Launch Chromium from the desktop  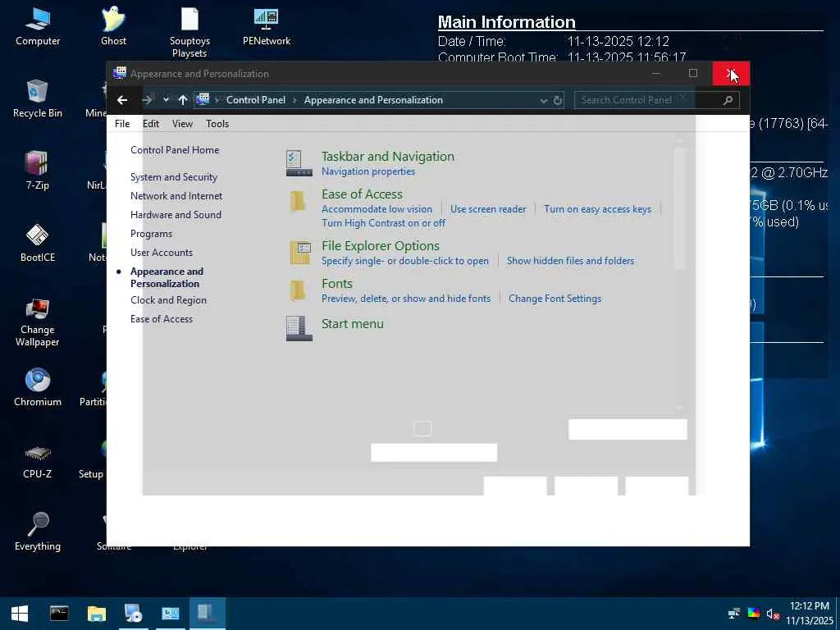[38, 387]
